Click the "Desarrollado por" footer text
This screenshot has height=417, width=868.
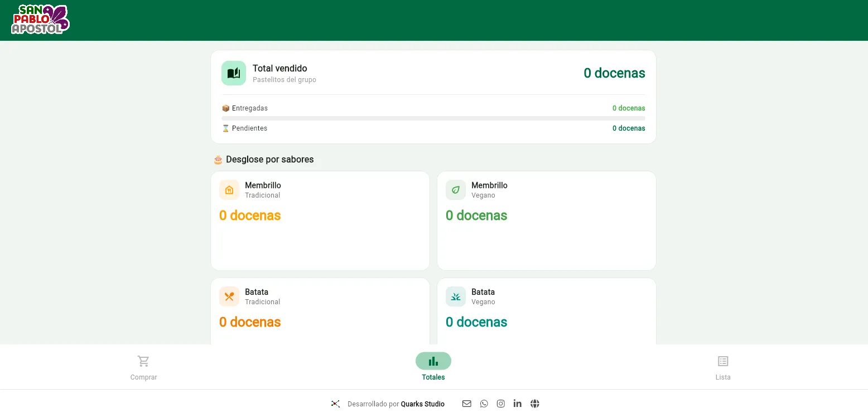(x=373, y=404)
